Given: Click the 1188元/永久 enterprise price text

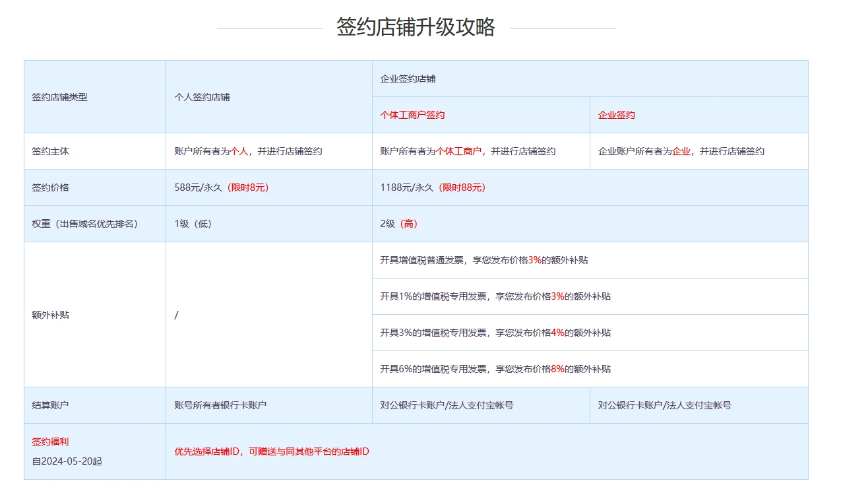Looking at the screenshot, I should pyautogui.click(x=406, y=187).
